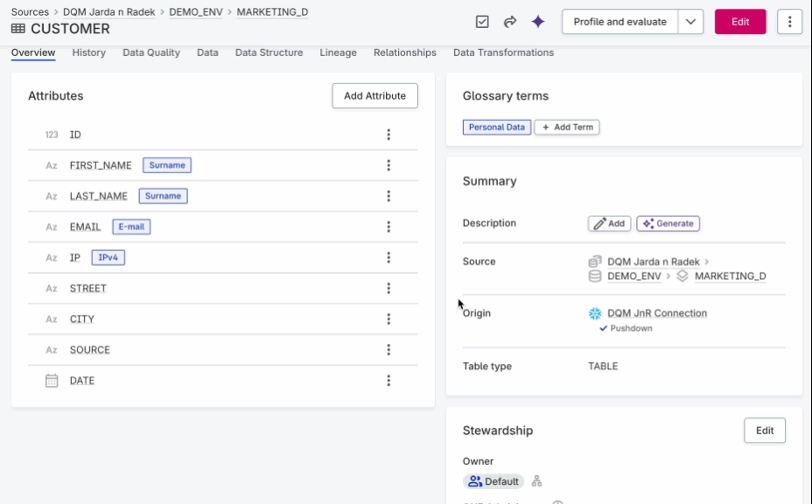Open the DEMO_ENV breadcrumb link
This screenshot has height=504, width=812.
(196, 12)
